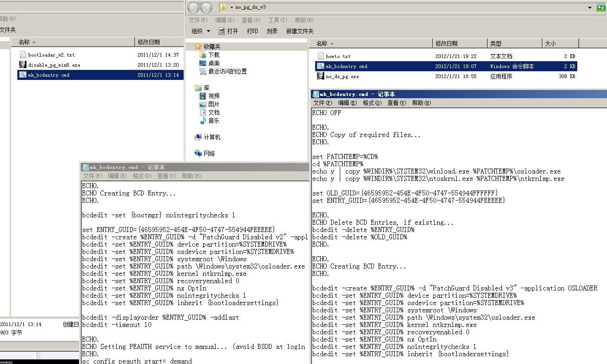
Task: Open 查看(V) menu in left Notepad window
Action: (166, 176)
